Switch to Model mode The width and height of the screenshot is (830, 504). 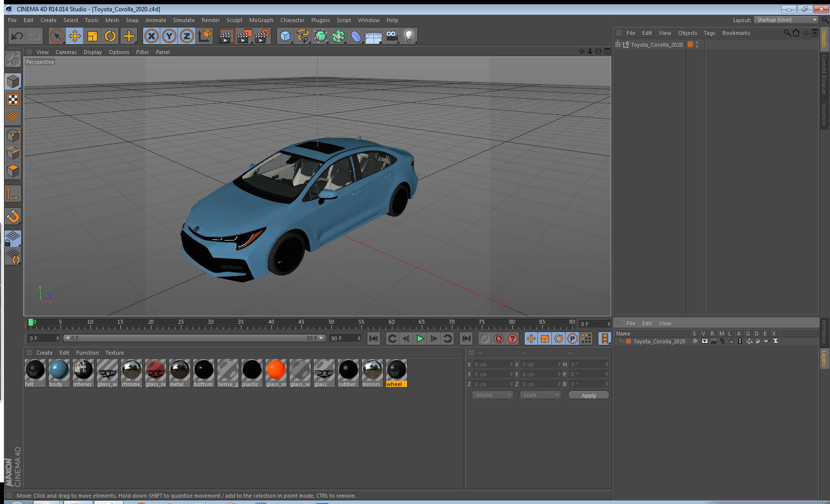[x=13, y=82]
